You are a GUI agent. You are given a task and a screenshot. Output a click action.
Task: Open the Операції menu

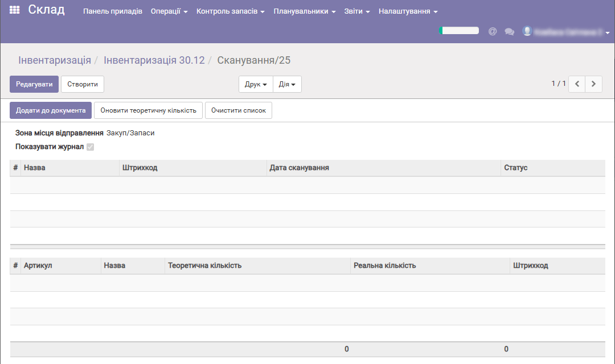[169, 11]
